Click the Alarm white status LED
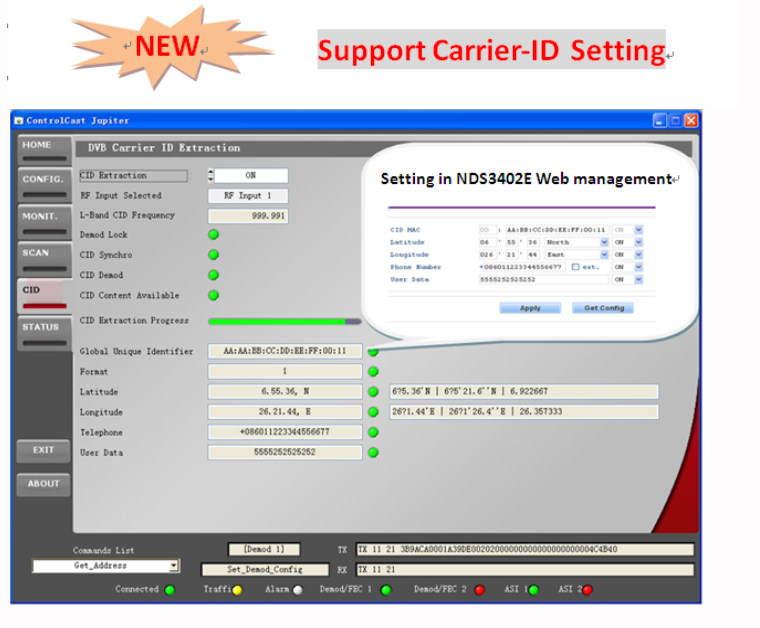The image size is (760, 628). point(298,590)
